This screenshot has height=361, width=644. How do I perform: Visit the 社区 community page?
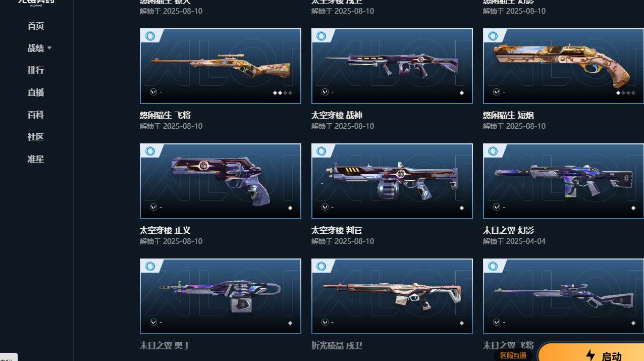(x=36, y=137)
